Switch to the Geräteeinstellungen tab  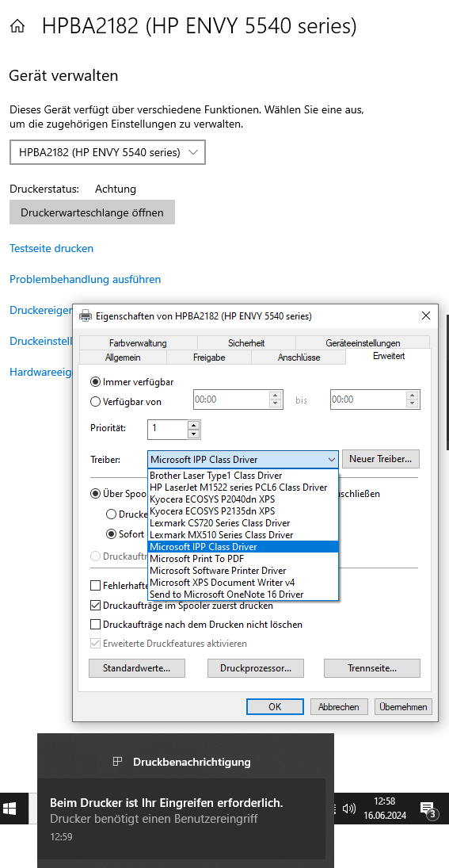pos(363,343)
